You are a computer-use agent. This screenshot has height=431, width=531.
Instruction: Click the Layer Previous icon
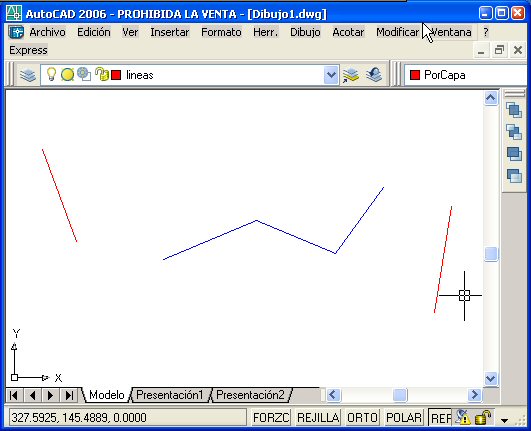[374, 75]
